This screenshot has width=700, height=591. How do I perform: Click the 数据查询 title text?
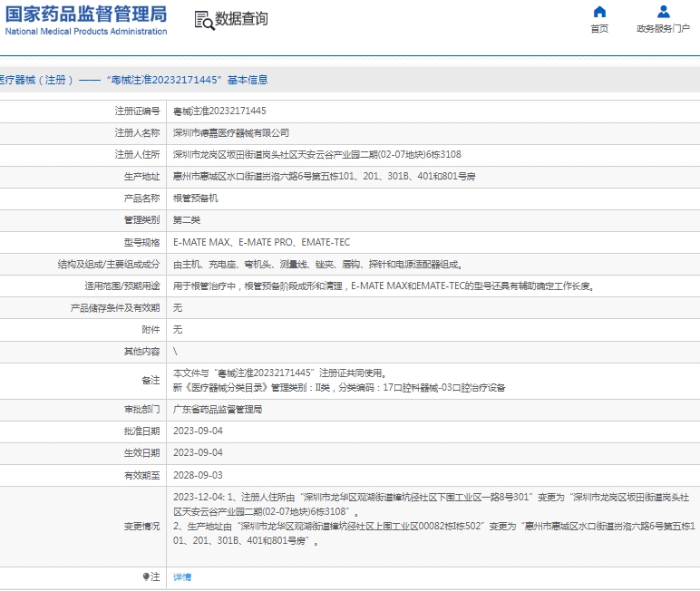click(x=241, y=19)
